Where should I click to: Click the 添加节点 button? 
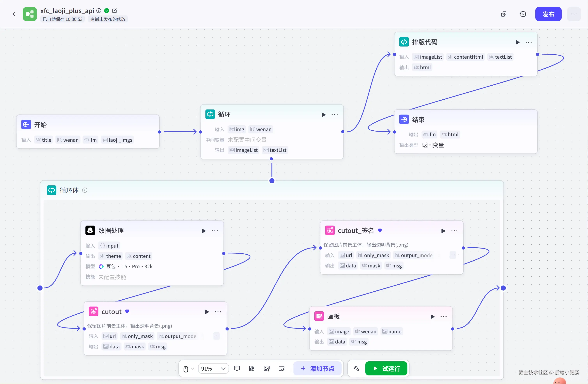318,369
